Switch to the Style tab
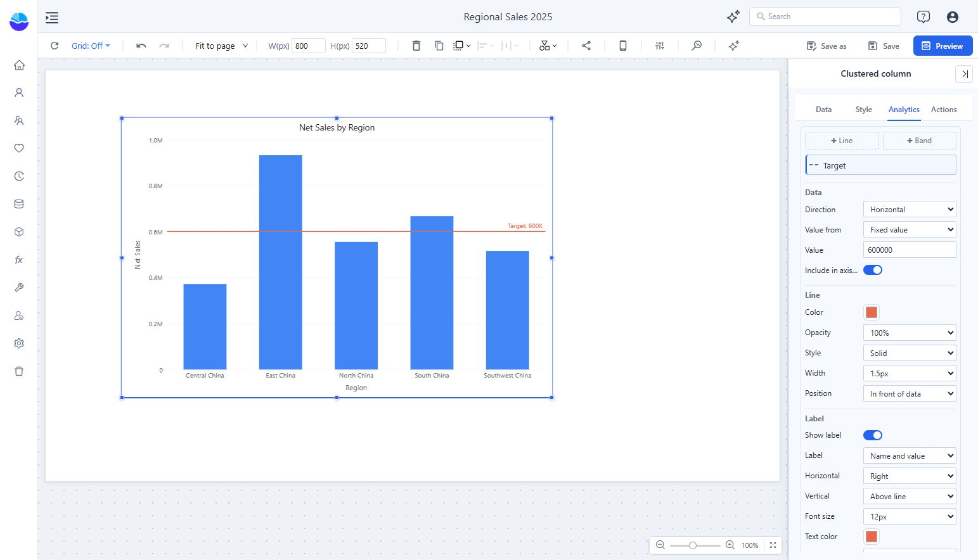 click(863, 110)
